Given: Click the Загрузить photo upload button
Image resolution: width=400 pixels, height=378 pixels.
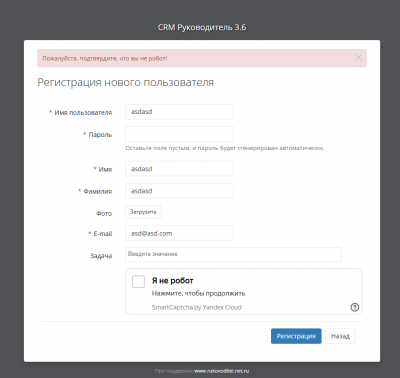Looking at the screenshot, I should coord(143,212).
